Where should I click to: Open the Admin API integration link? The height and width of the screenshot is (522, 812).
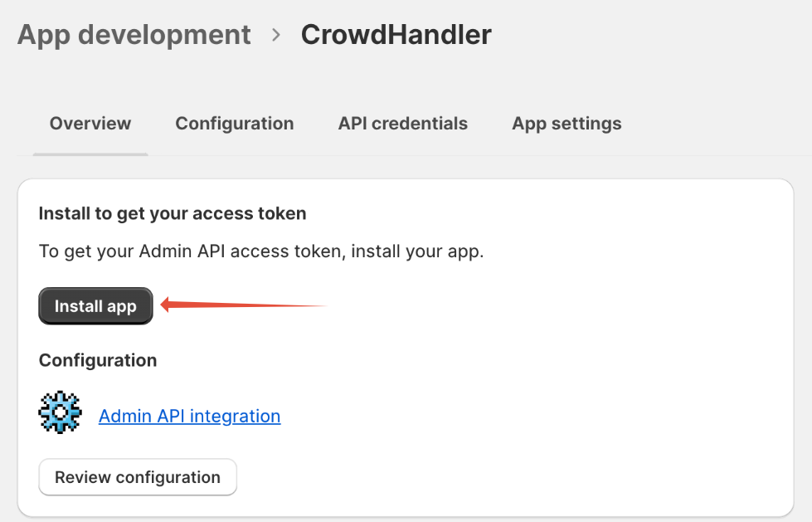190,416
